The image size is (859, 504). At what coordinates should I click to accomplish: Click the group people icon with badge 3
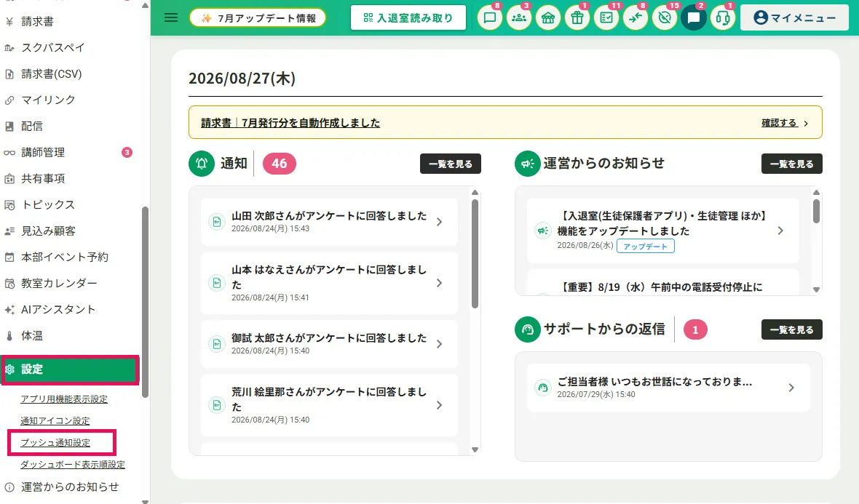coord(518,17)
